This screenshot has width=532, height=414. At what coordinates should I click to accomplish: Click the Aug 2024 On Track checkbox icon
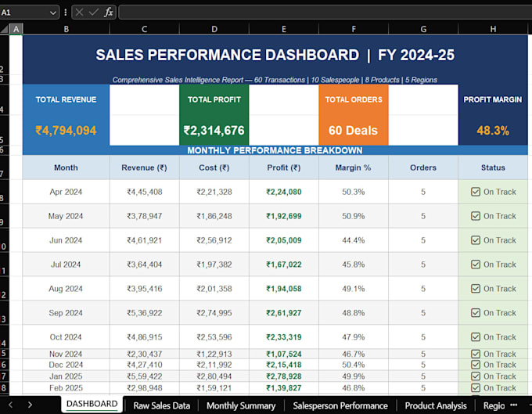point(476,289)
